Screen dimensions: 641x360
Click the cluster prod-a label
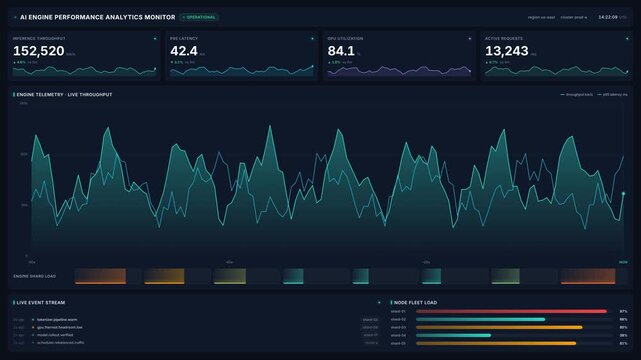coord(574,18)
